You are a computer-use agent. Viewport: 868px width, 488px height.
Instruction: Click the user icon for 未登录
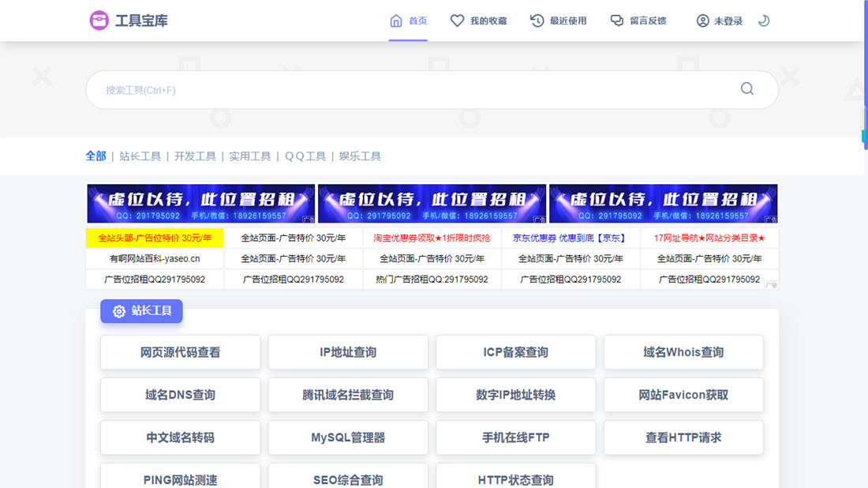(702, 21)
